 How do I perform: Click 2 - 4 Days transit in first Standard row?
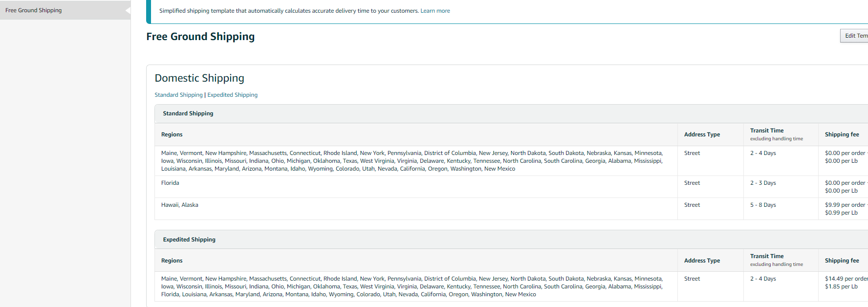pyautogui.click(x=763, y=153)
